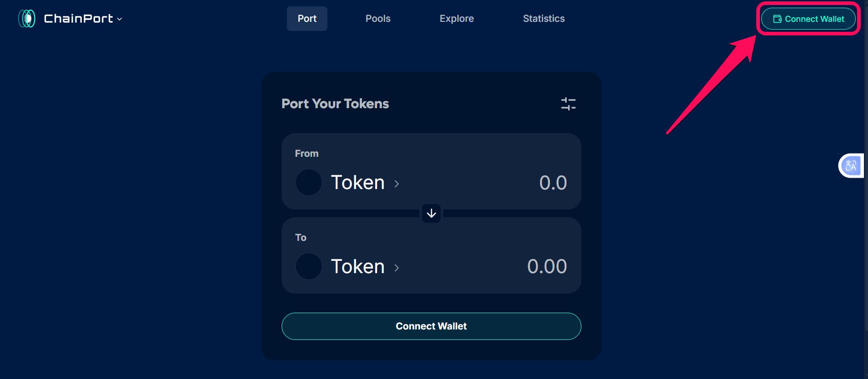Viewport: 868px width, 379px height.
Task: Click the downward arrow icon in the middle divider
Action: tap(431, 214)
